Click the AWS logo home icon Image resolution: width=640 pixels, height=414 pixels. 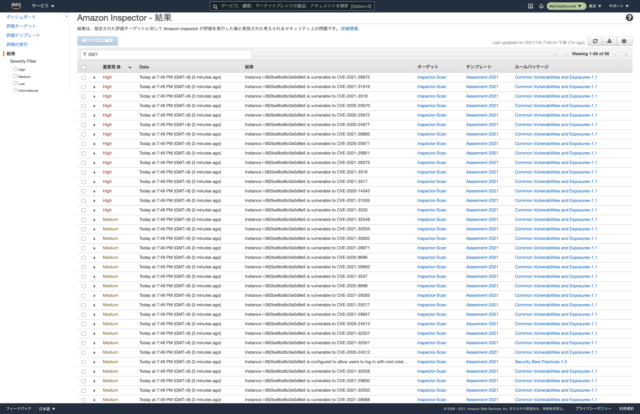click(x=16, y=5)
